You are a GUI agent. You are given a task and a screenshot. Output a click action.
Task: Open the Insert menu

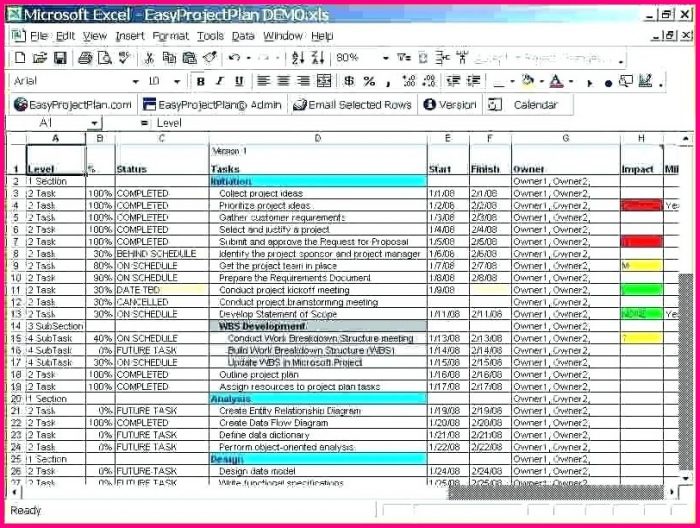pos(130,36)
